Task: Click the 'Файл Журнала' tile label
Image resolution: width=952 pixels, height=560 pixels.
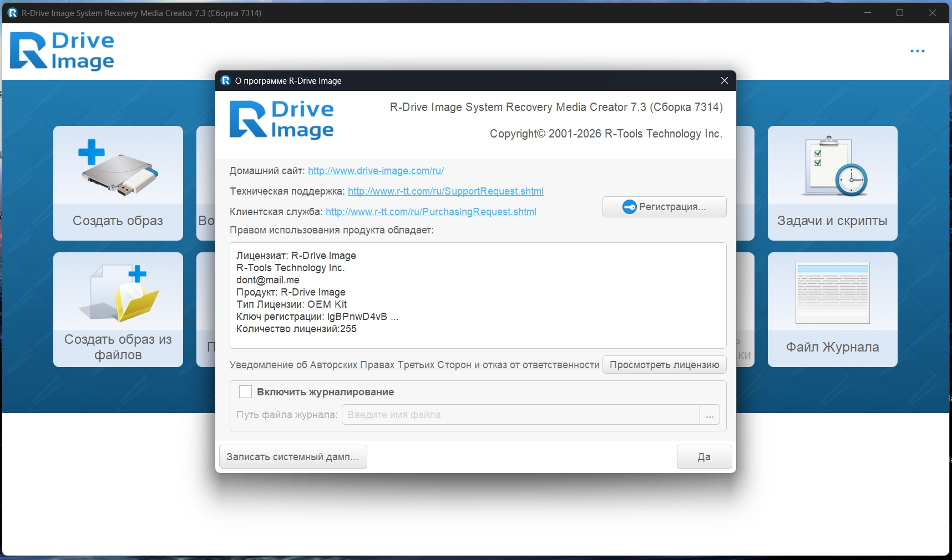Action: [x=833, y=347]
